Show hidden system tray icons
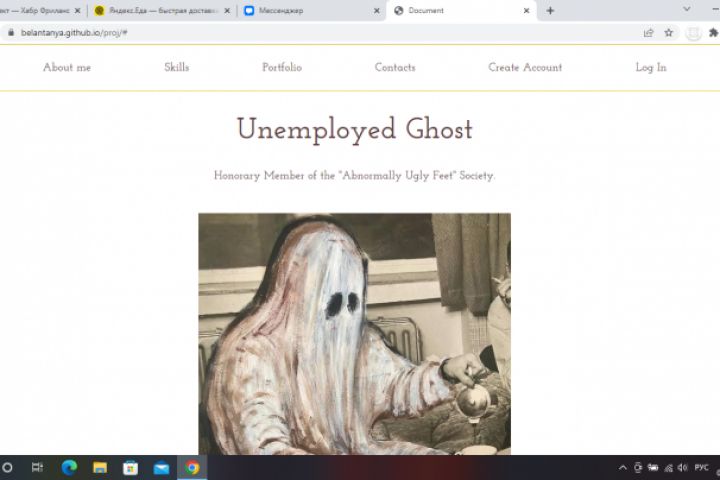 pos(623,468)
